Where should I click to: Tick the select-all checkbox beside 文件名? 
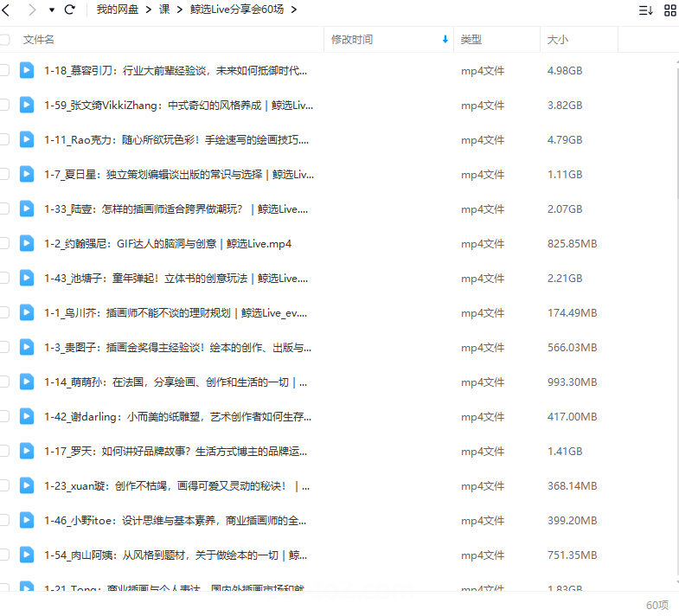click(4, 40)
